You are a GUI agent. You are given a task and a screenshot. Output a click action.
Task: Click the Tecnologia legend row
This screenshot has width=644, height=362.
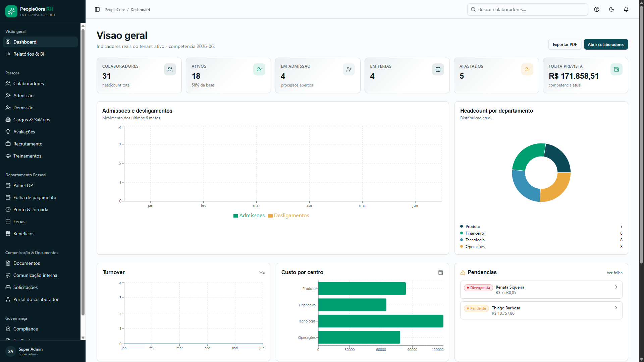coord(541,240)
